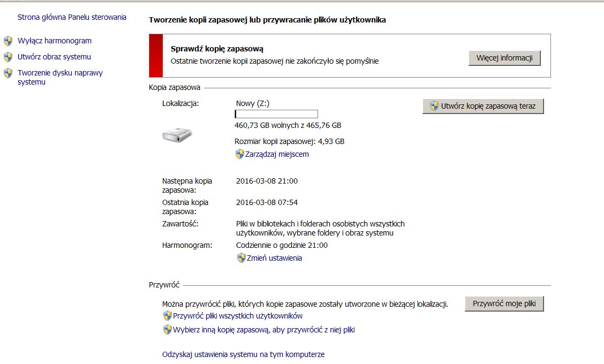Click the red Sprawdź kopię zapasową warning strip

pos(156,56)
